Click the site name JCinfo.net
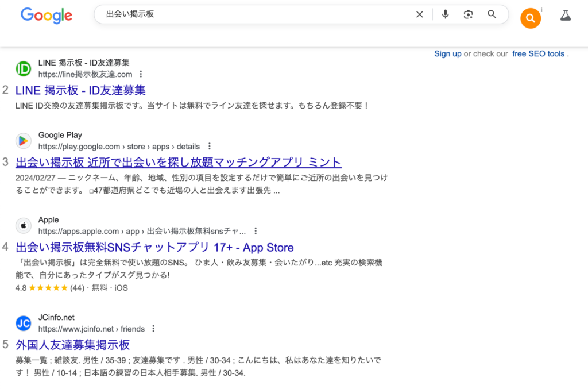 (56, 317)
